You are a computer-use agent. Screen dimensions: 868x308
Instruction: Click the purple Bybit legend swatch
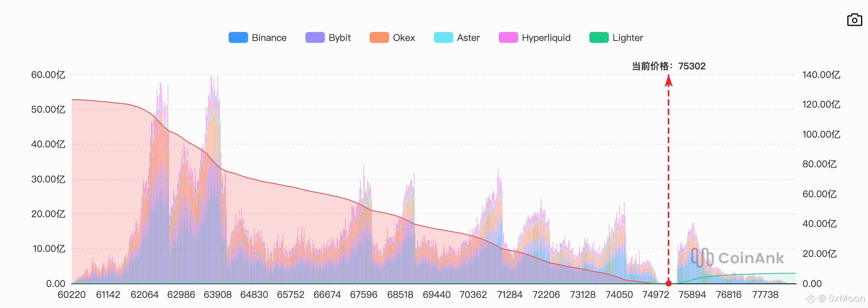[x=315, y=37]
